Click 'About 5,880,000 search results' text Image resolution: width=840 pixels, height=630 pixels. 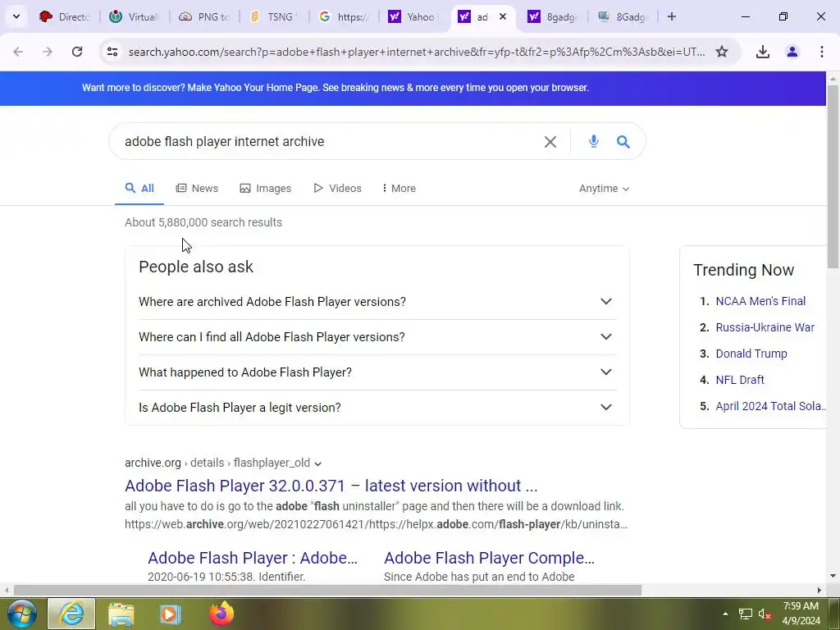pos(203,222)
